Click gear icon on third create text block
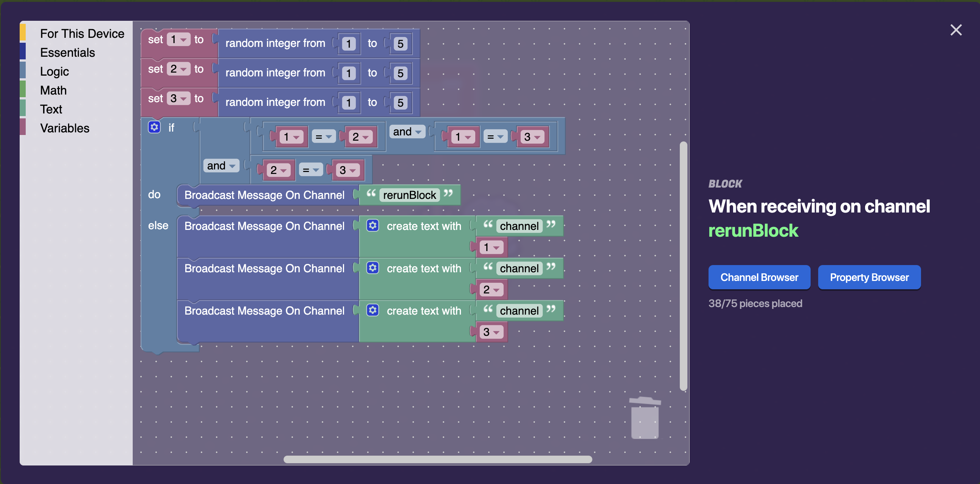 click(x=372, y=310)
